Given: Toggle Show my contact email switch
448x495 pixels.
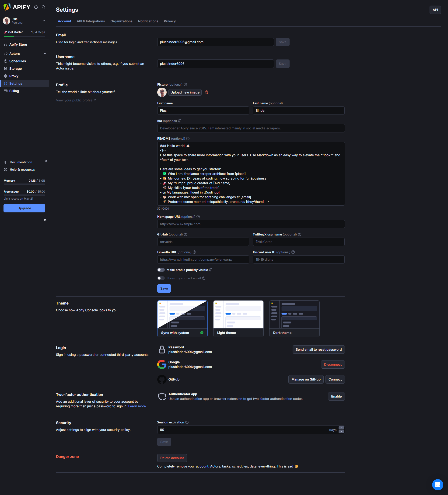Looking at the screenshot, I should (161, 278).
